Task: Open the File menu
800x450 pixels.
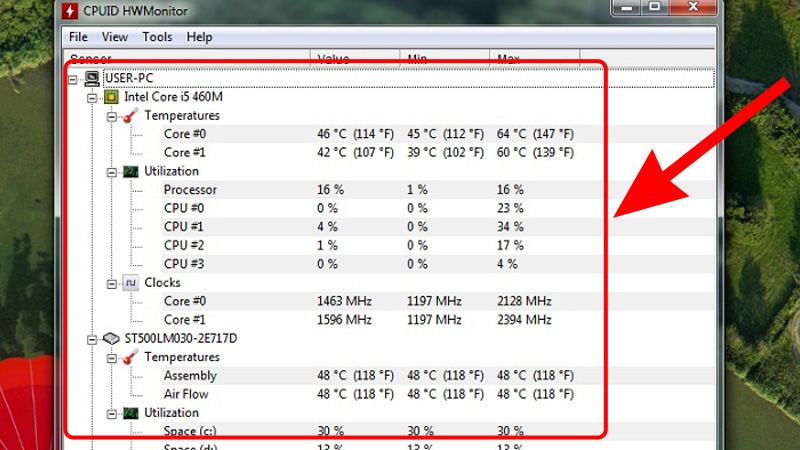Action: (x=78, y=37)
